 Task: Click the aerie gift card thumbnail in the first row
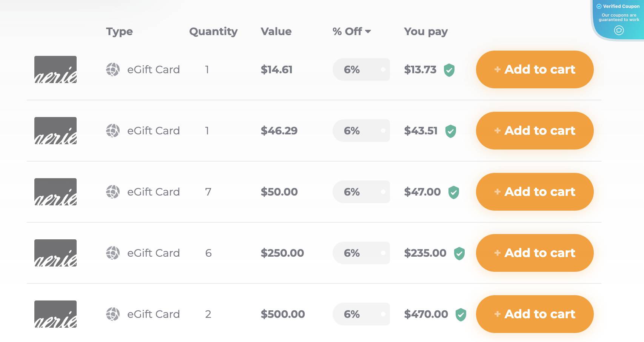click(55, 69)
